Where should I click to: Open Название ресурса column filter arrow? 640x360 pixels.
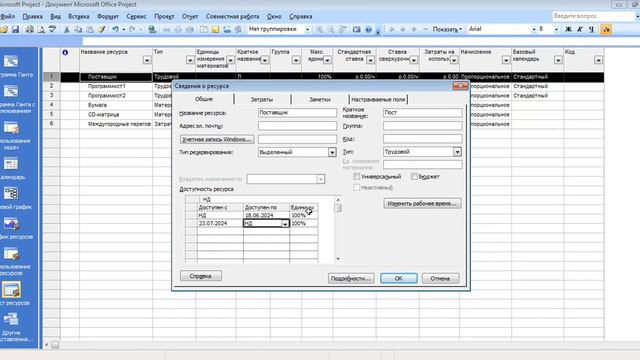point(147,60)
